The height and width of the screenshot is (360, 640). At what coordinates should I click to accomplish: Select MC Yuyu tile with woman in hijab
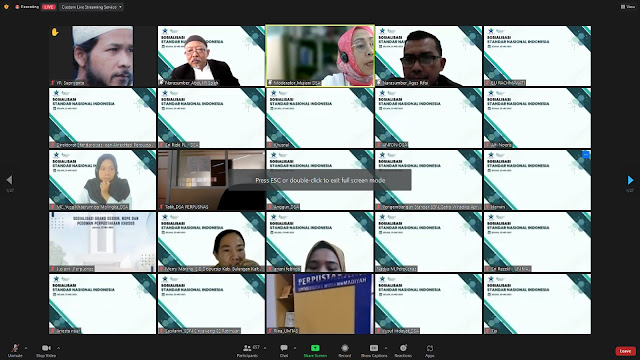pos(102,180)
